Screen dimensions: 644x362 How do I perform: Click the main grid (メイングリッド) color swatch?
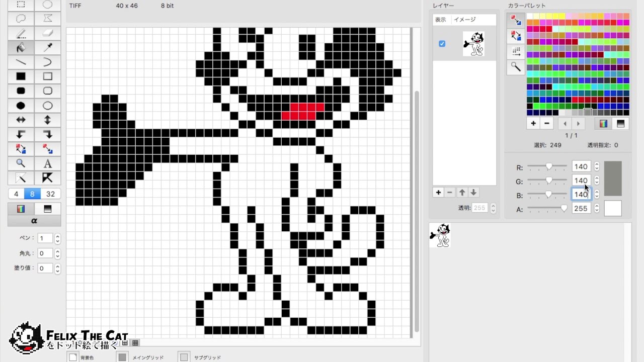(x=122, y=357)
